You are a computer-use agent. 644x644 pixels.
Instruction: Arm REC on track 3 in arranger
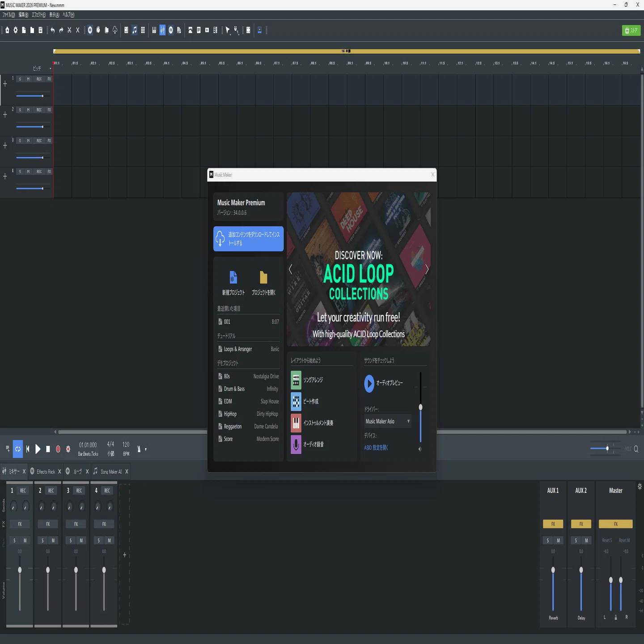(x=39, y=140)
